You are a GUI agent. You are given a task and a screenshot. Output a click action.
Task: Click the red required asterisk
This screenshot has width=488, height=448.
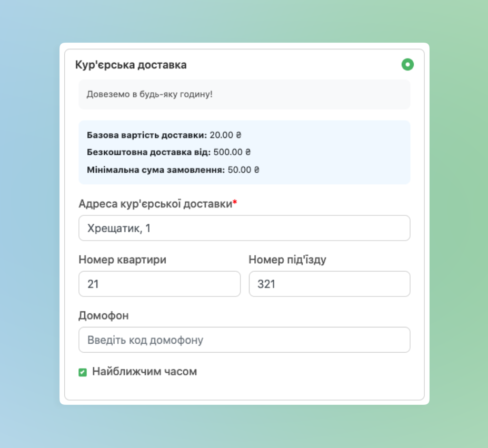pyautogui.click(x=235, y=204)
